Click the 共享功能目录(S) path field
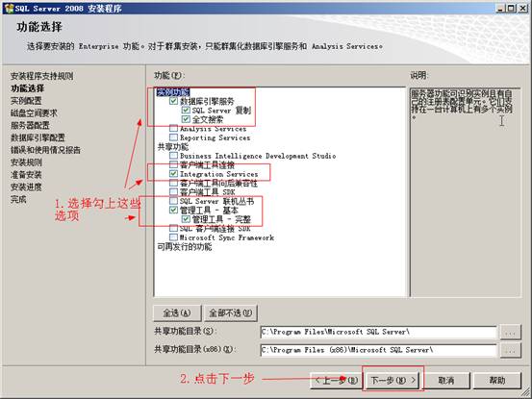The height and width of the screenshot is (399, 532). 378,332
